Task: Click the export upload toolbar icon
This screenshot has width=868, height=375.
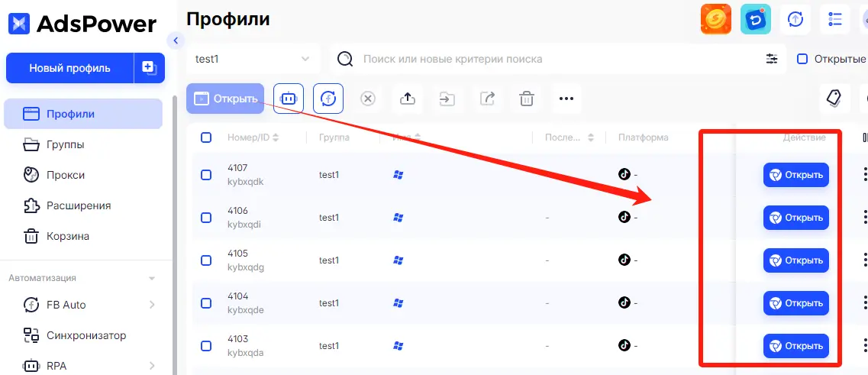Action: [x=408, y=99]
